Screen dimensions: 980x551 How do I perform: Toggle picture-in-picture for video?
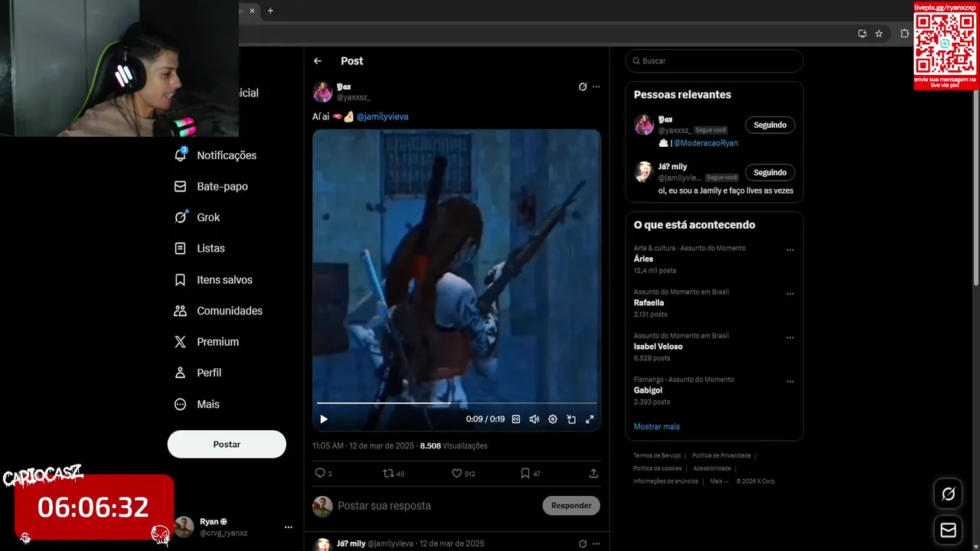(x=571, y=419)
